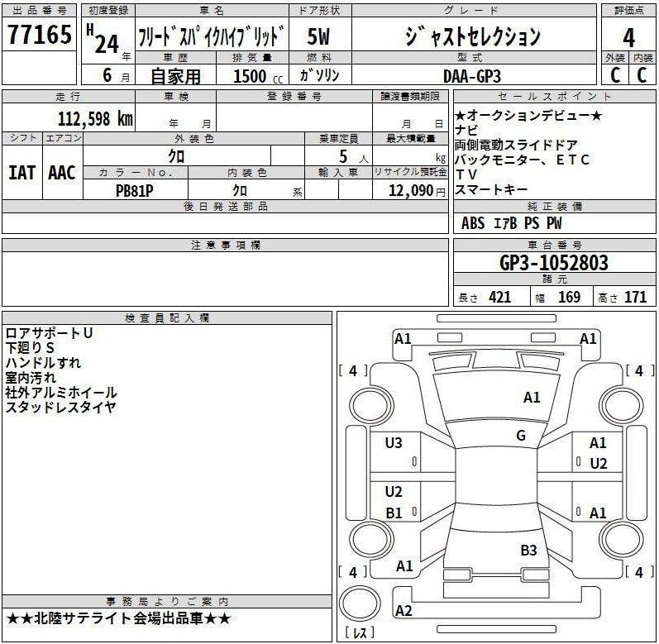The image size is (659, 644).
Task: Select the lower-left wheel icon in car diagram
Action: click(365, 540)
